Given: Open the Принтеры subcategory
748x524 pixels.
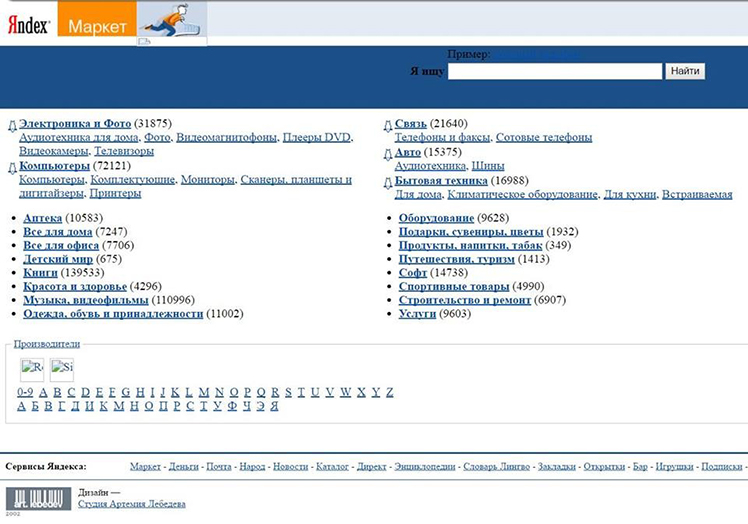Looking at the screenshot, I should point(115,194).
